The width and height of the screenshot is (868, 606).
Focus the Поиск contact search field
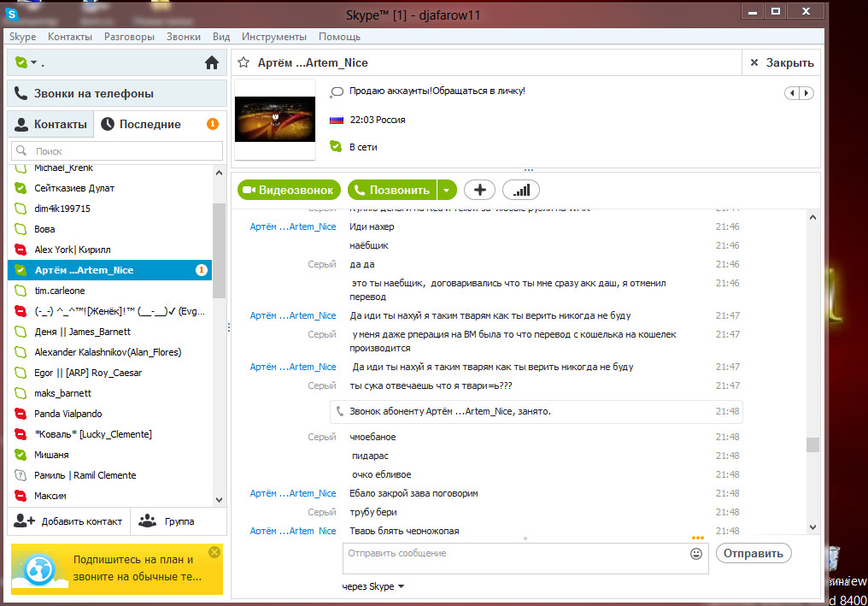117,150
